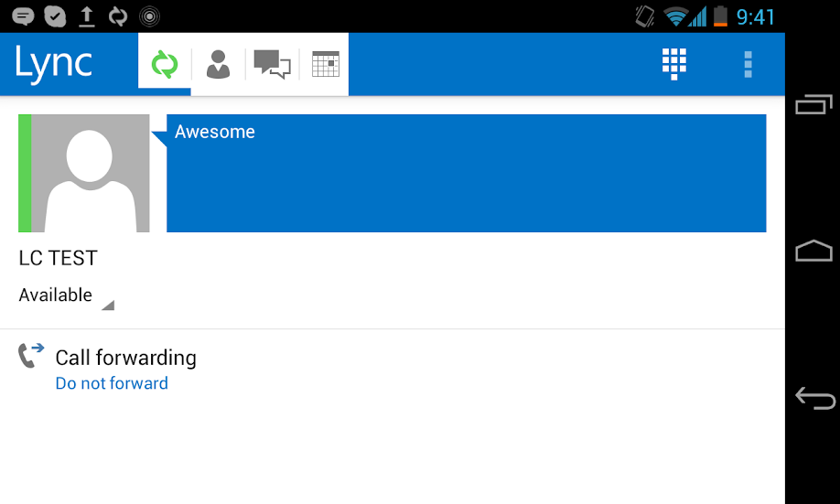Open the overflow menu with three dots

748,64
